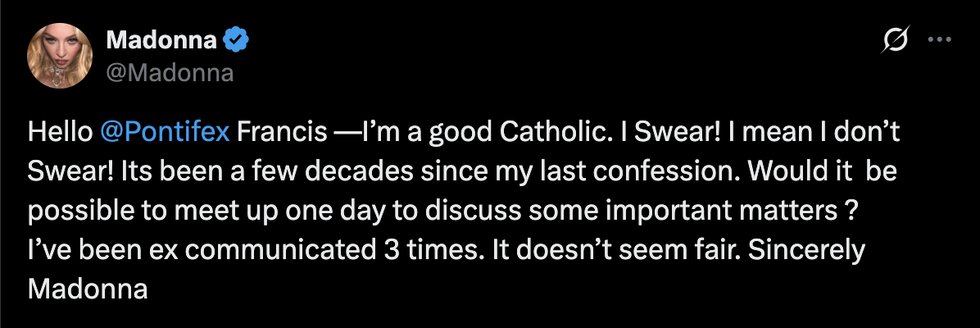This screenshot has height=328, width=980.
Task: Open Madonna's profile picture
Action: pyautogui.click(x=60, y=56)
